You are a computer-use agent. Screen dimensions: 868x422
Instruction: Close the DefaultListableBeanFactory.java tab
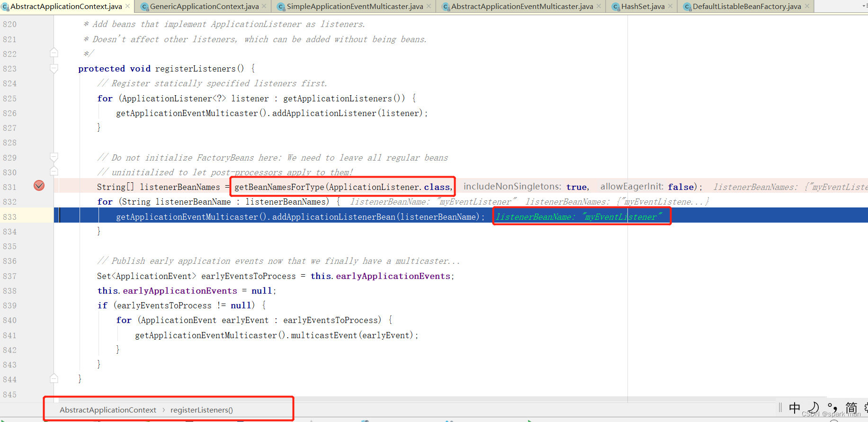pyautogui.click(x=807, y=6)
